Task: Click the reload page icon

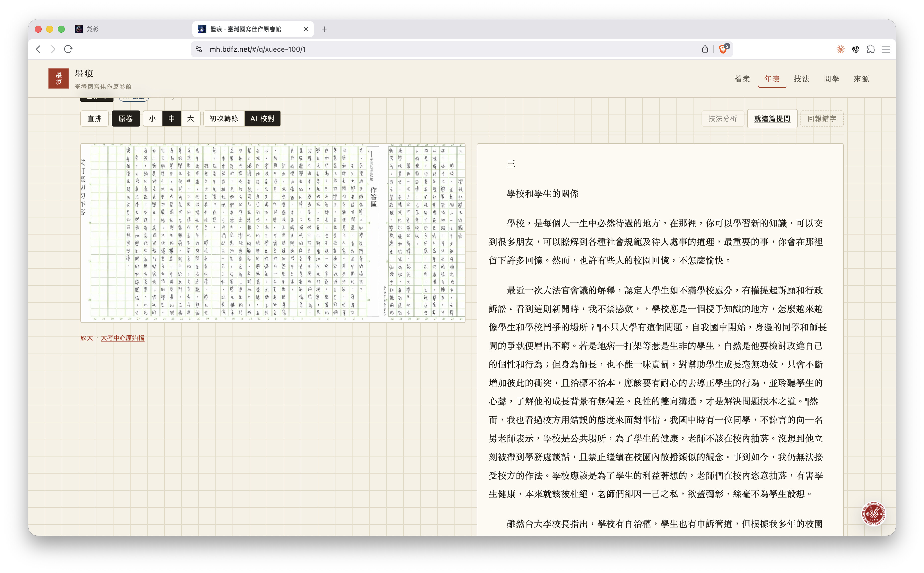Action: [x=68, y=49]
